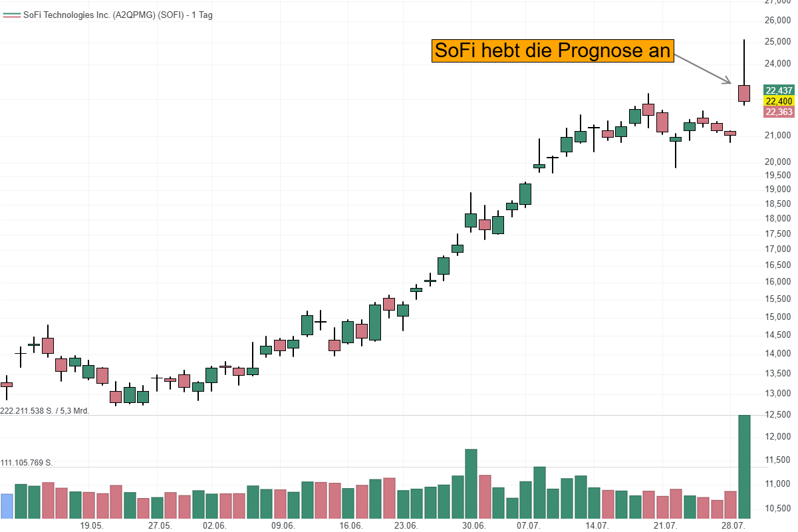Click the 14,500 price axis label
The image size is (798, 532).
778,334
